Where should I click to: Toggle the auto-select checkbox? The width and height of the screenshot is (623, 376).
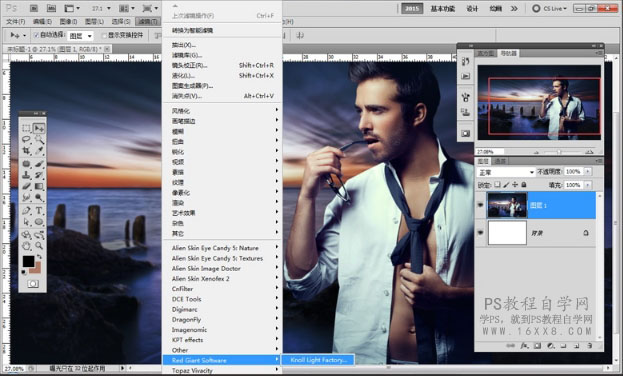36,35
